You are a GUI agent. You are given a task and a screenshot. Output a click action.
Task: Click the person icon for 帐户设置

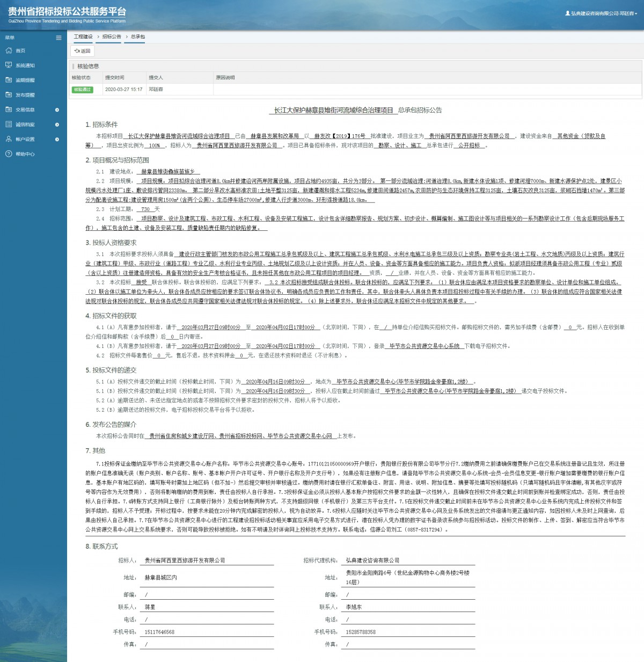9,139
